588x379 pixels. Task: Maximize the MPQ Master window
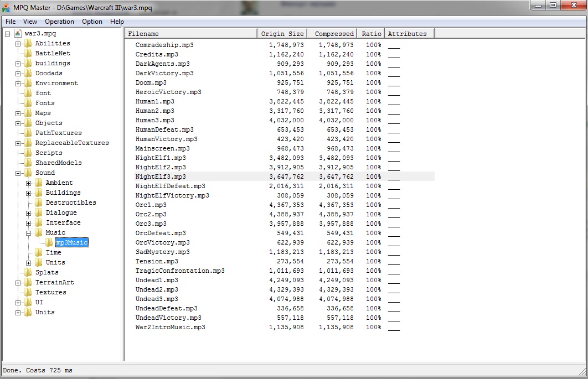click(x=553, y=5)
